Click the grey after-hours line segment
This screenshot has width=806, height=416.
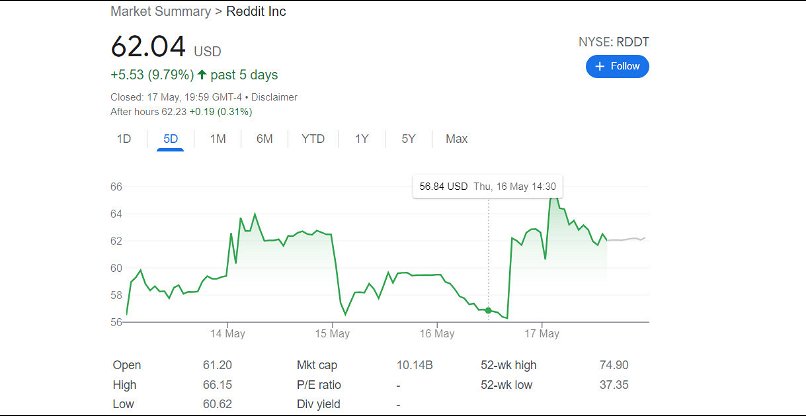tap(626, 239)
